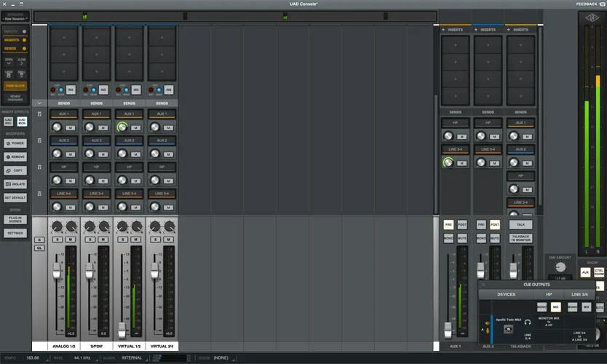Click the left pan knob on ANALOG 1/2
Viewport: 607px width, 364px height.
click(55, 226)
